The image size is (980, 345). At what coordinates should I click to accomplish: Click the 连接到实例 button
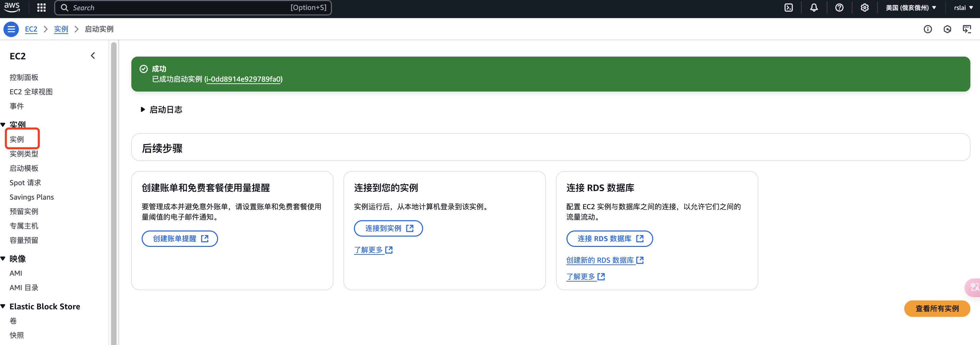389,228
